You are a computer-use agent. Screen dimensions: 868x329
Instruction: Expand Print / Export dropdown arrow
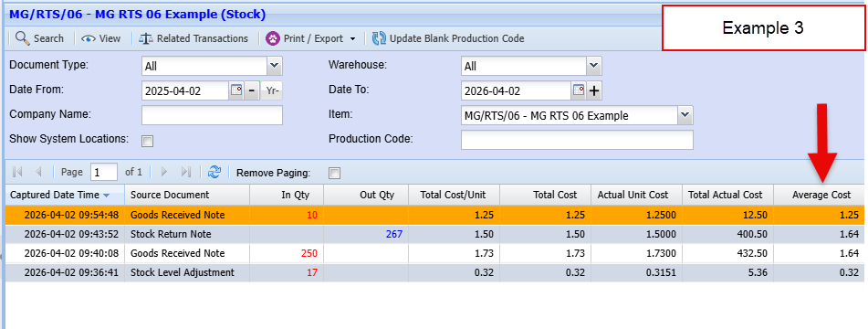click(x=352, y=39)
